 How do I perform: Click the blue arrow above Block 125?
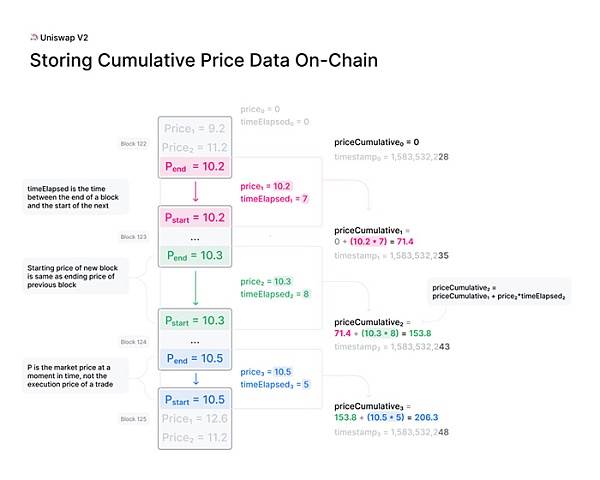click(x=196, y=379)
